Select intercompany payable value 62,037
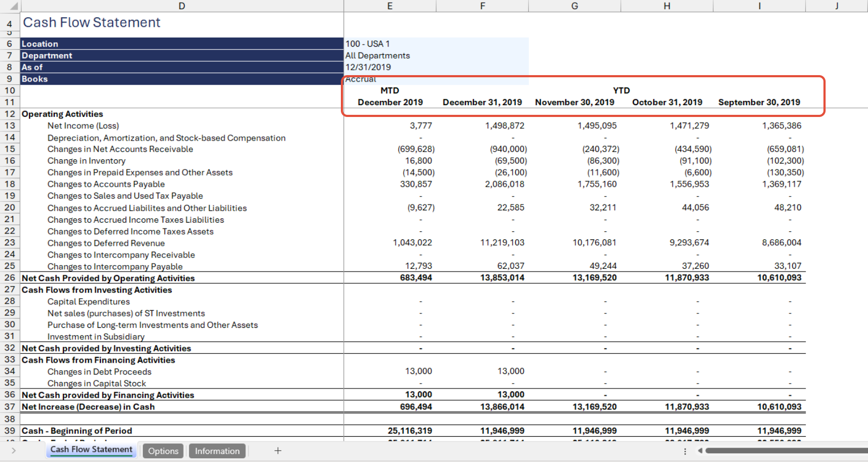 pos(511,266)
